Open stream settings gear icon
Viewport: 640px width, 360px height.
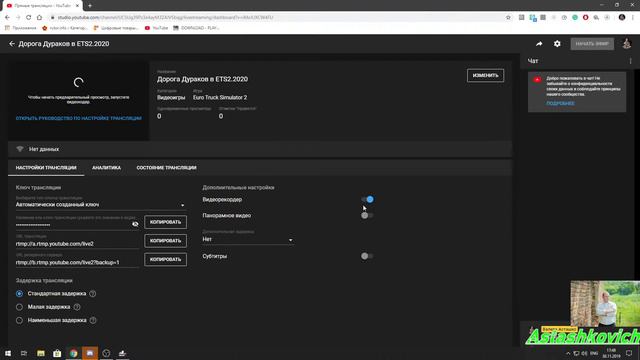click(x=557, y=44)
